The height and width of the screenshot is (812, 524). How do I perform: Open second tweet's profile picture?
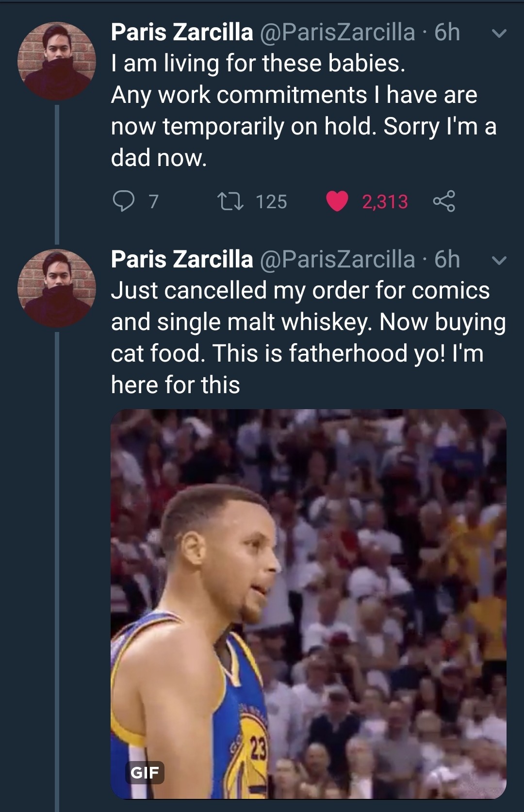click(x=57, y=288)
